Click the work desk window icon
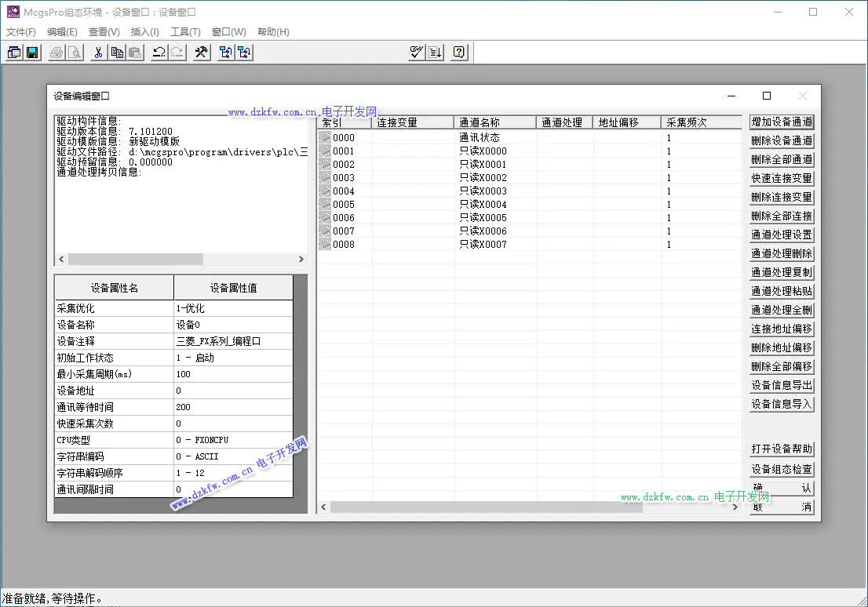The image size is (868, 607). click(14, 53)
